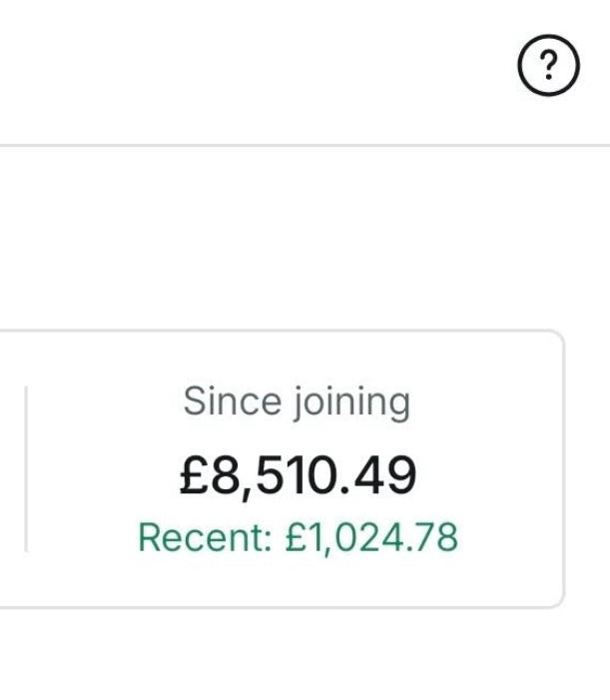Image resolution: width=610 pixels, height=700 pixels.
Task: Click the empty header left of help icon
Action: tap(250, 66)
